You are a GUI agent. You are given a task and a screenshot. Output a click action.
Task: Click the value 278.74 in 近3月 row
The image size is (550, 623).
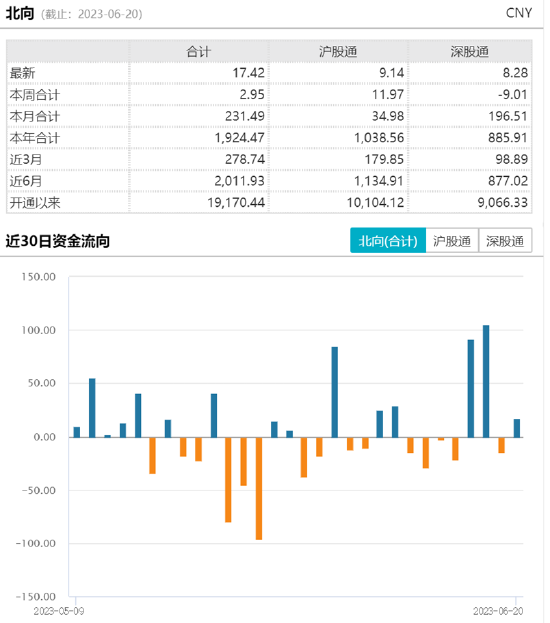[x=245, y=159]
